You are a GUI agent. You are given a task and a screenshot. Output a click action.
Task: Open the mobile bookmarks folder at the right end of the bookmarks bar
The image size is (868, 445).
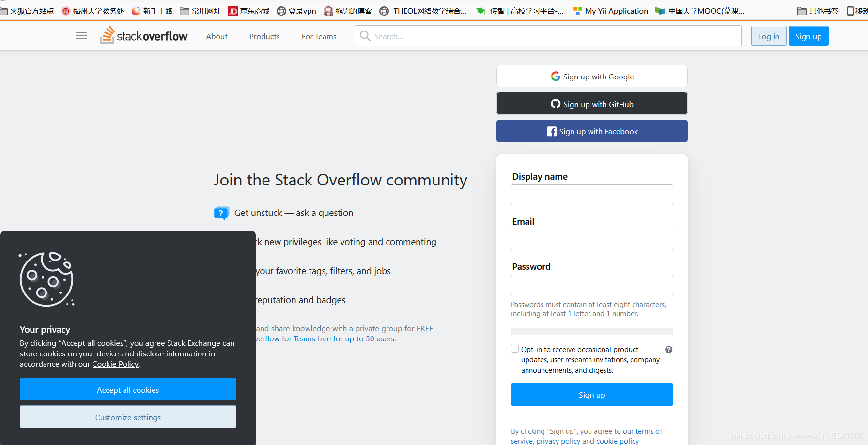coord(857,11)
